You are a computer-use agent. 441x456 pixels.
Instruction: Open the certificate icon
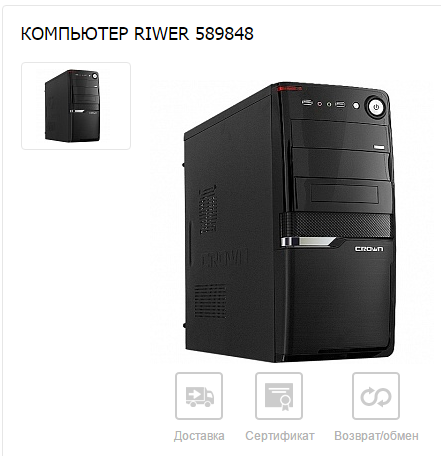point(279,396)
